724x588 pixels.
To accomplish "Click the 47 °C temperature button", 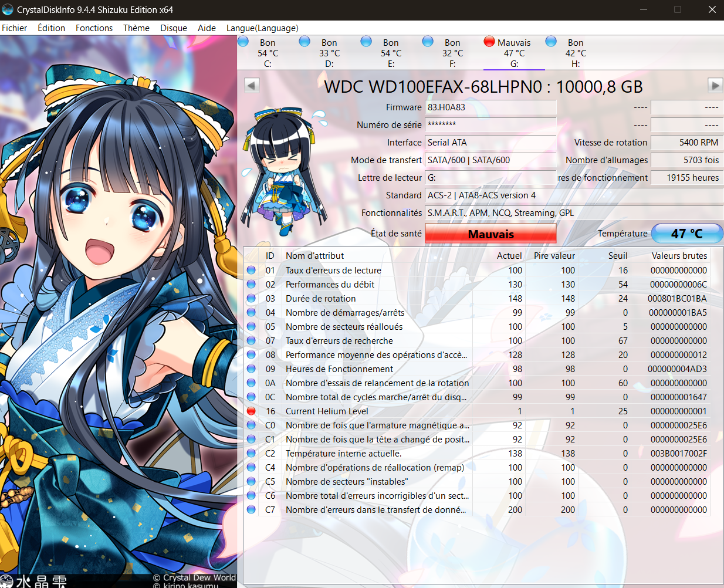I will click(x=687, y=234).
